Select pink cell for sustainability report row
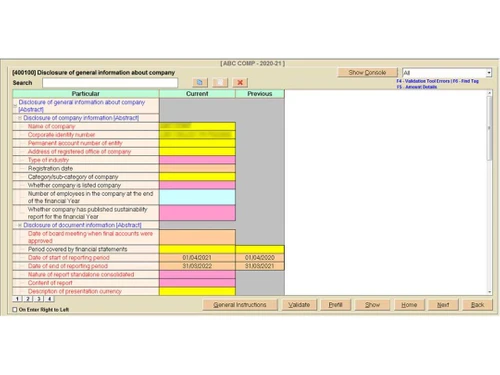 tap(197, 213)
